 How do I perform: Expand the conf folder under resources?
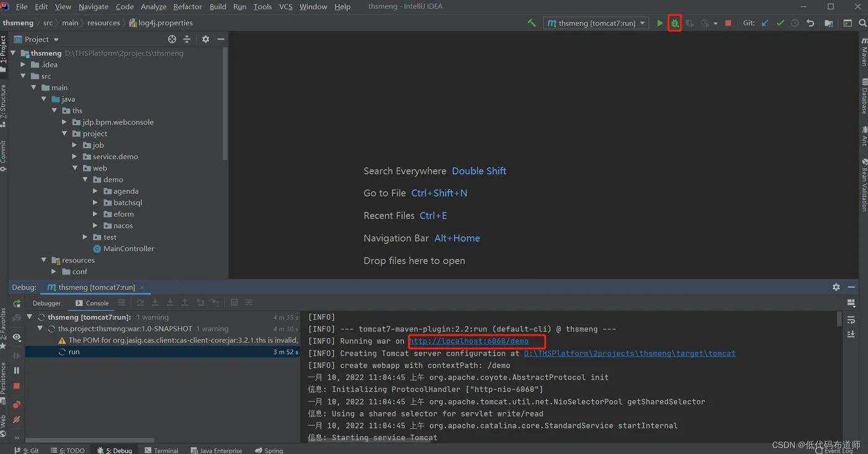click(54, 272)
